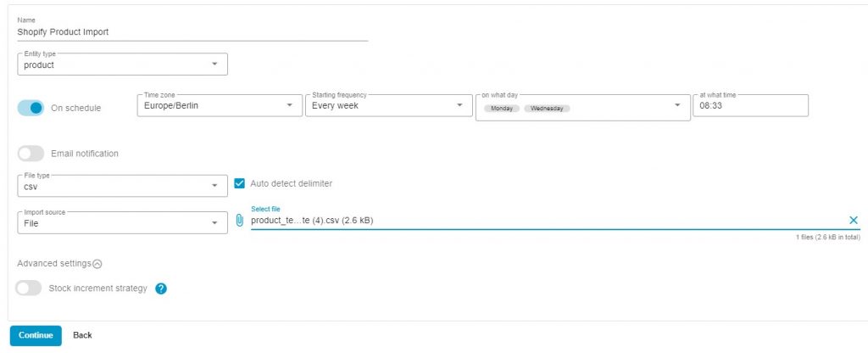Open the Starting frequency dropdown
Image resolution: width=868 pixels, height=353 pixels.
click(387, 105)
